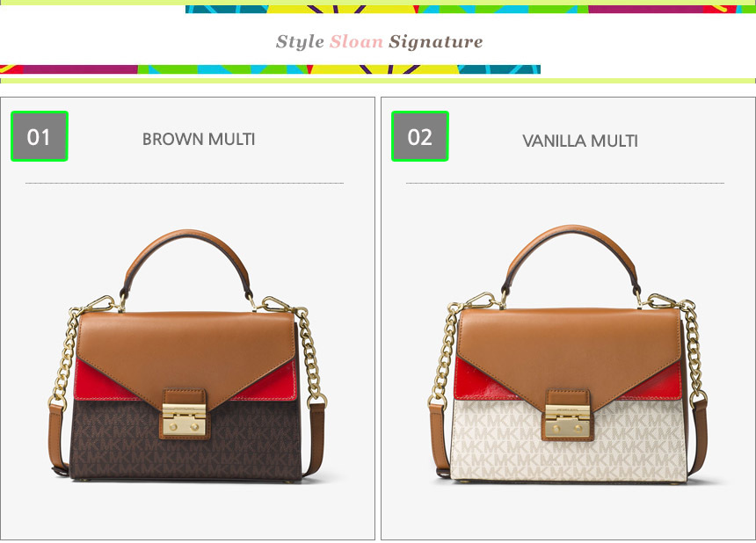Image resolution: width=756 pixels, height=543 pixels.
Task: Click the gold chain strap on brown bag
Action: point(65,357)
